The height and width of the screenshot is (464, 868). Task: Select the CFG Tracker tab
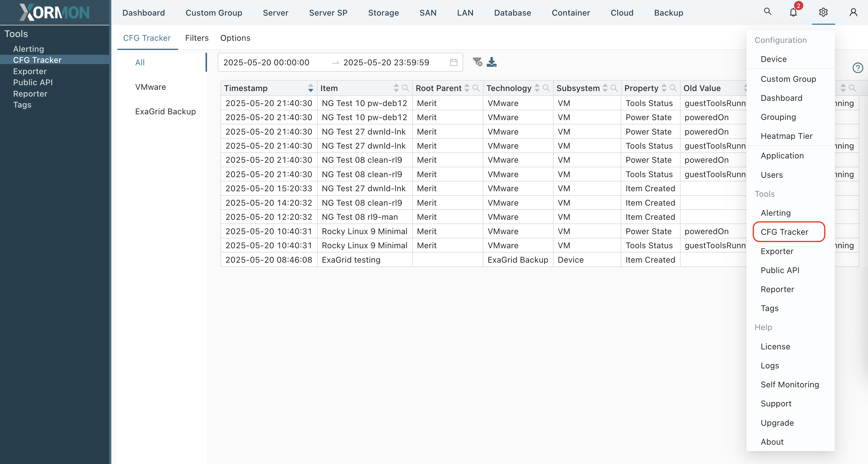pos(147,38)
